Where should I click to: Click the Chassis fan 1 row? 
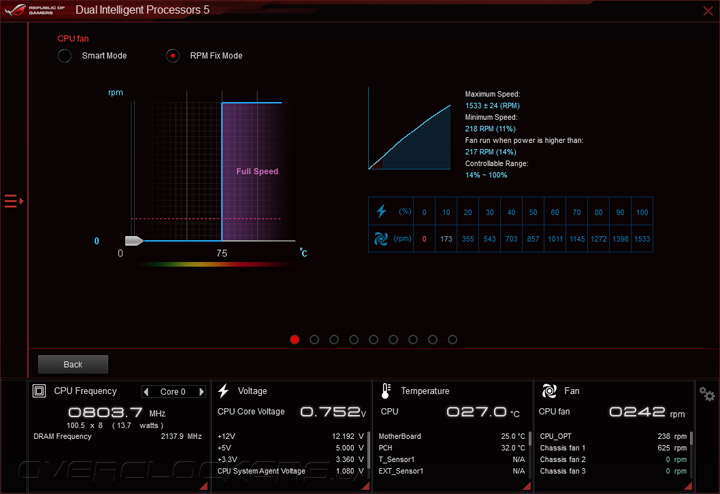[x=613, y=448]
